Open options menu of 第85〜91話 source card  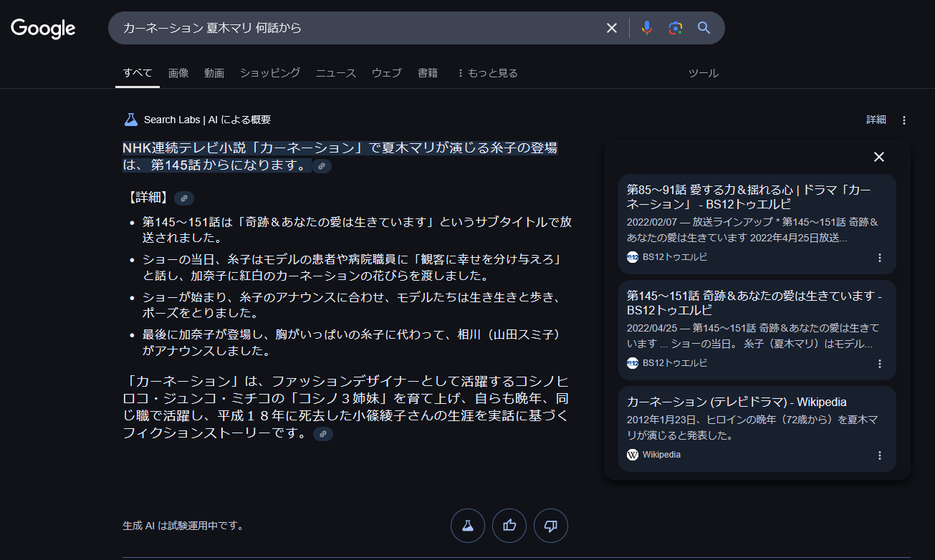(880, 258)
